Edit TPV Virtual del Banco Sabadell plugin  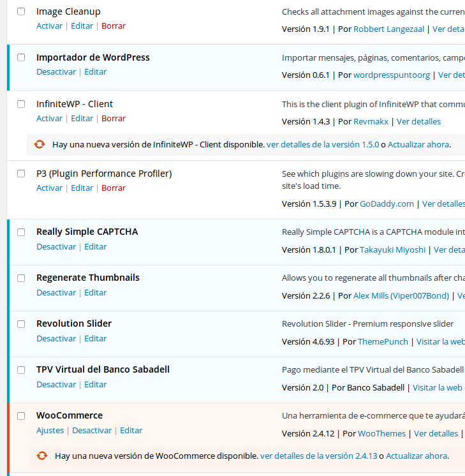tap(95, 384)
